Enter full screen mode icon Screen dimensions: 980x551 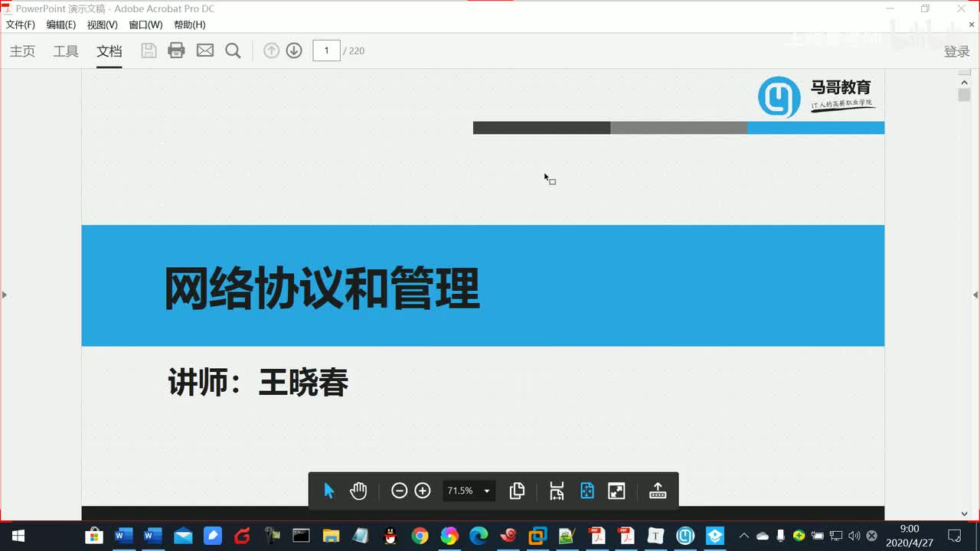pos(616,491)
